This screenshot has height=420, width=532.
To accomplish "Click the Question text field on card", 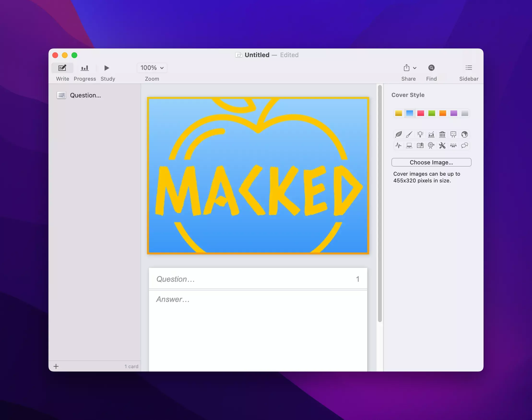I will pos(253,279).
